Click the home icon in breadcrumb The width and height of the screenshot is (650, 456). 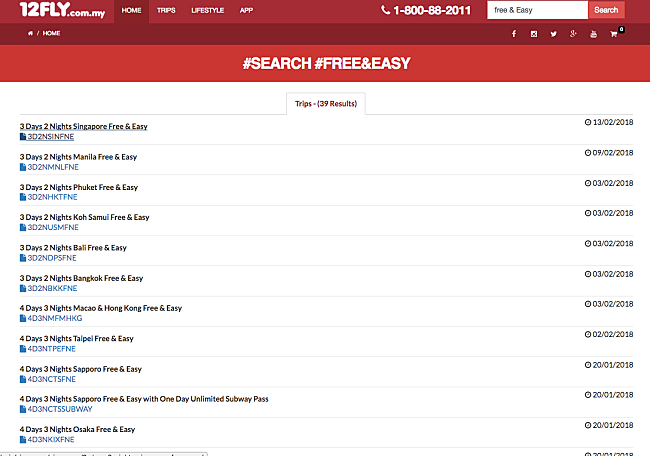[30, 33]
